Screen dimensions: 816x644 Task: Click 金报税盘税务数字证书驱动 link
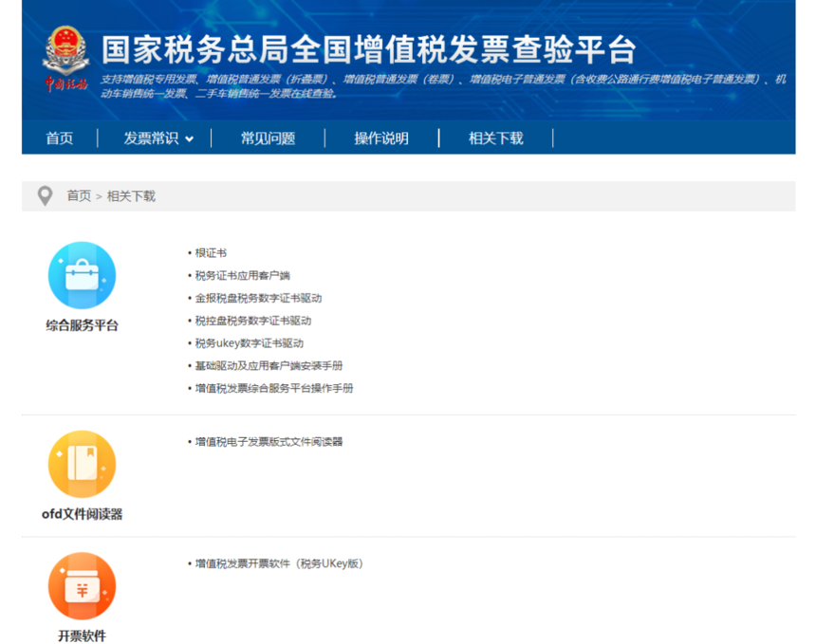point(258,298)
